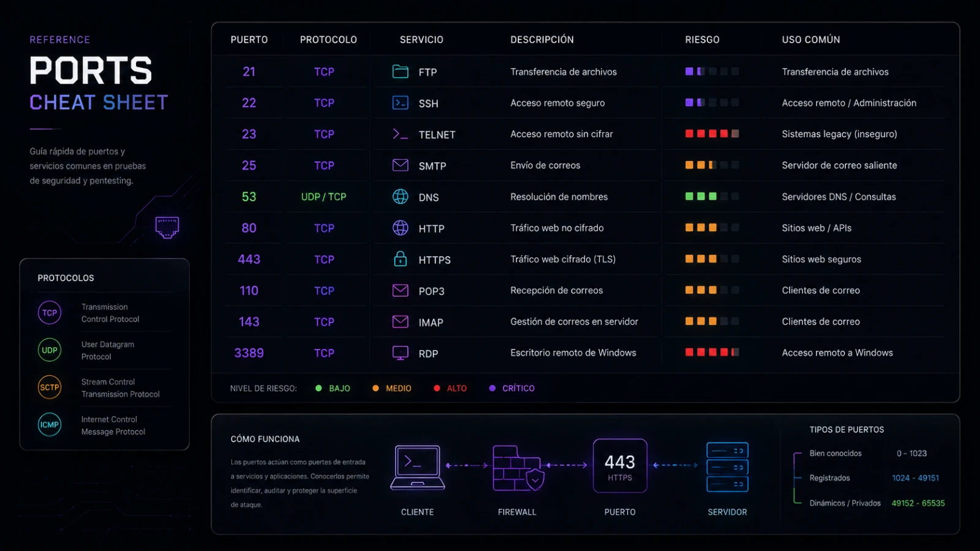Click port number 23
980x551 pixels.
coord(249,134)
